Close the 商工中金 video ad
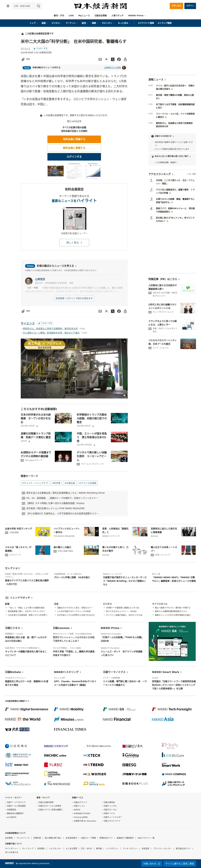201x868 pixels. click(x=125, y=341)
